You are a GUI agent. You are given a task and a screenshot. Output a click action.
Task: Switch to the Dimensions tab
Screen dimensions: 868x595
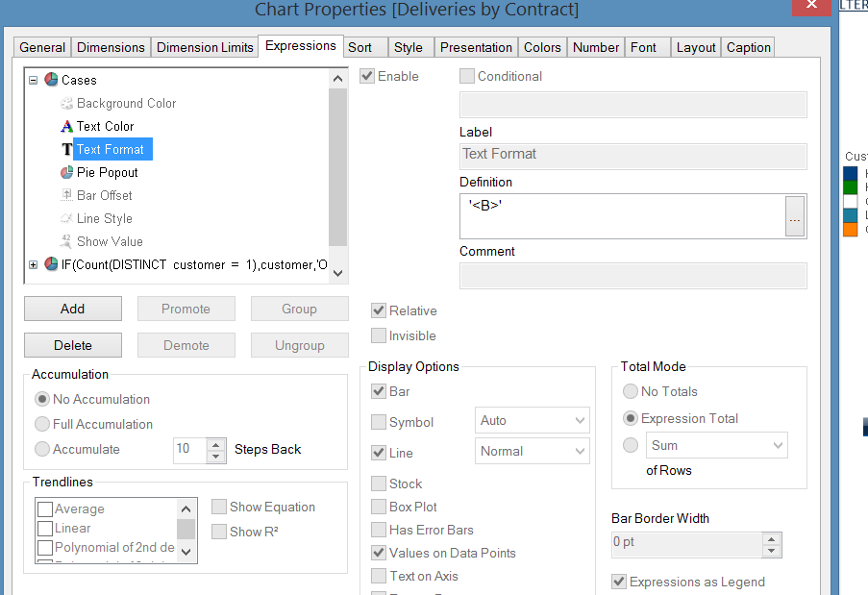(111, 48)
